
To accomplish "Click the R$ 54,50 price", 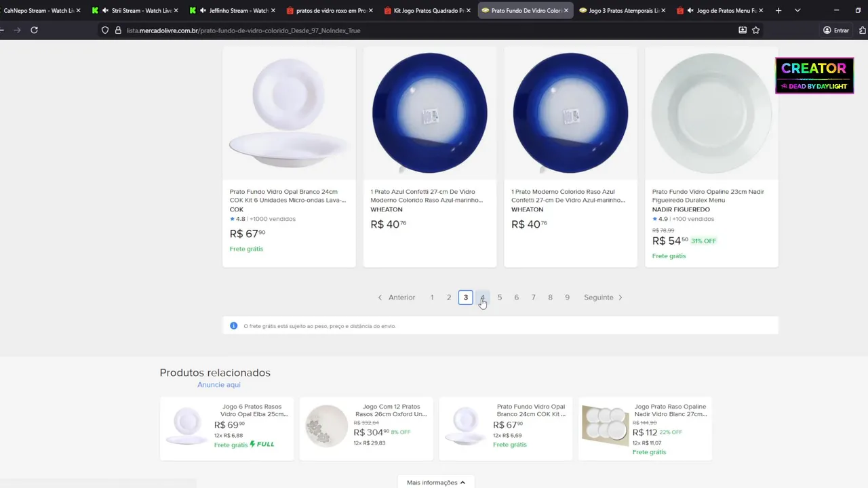I will [x=671, y=241].
